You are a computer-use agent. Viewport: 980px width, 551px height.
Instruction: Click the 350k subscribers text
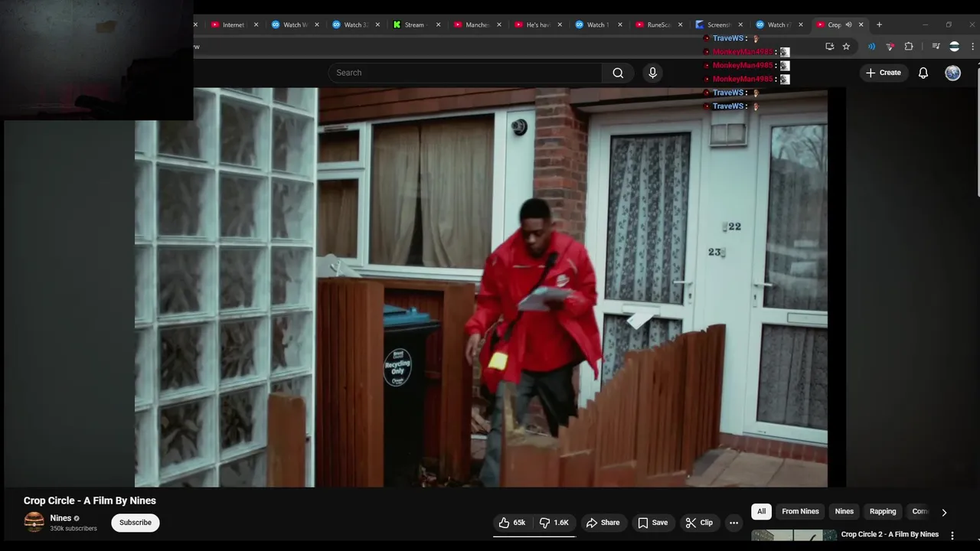click(x=73, y=529)
